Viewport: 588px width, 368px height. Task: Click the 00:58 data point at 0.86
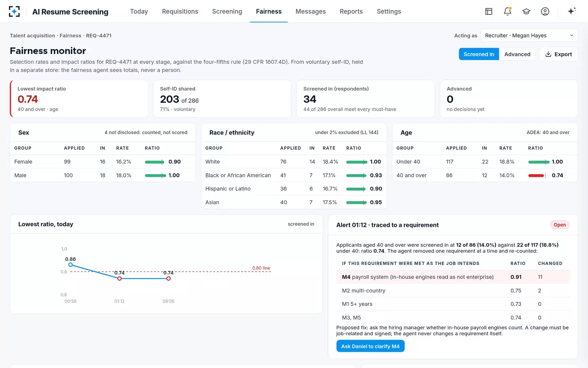[x=71, y=265]
